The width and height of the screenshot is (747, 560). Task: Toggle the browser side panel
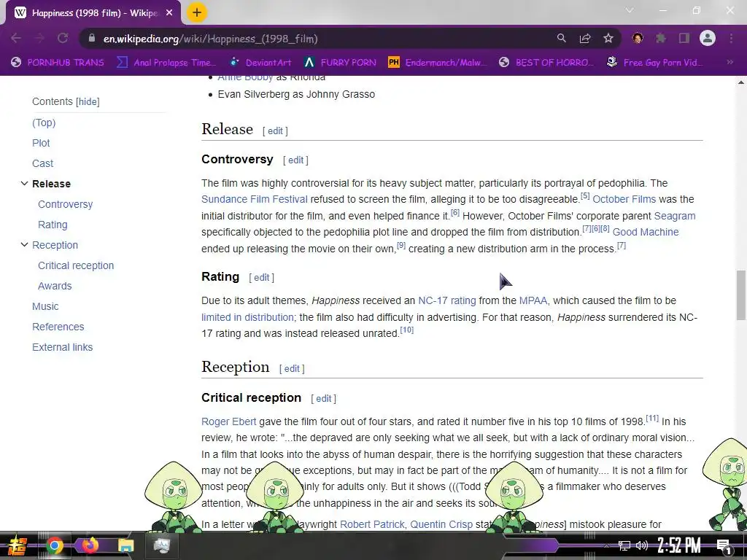point(684,38)
